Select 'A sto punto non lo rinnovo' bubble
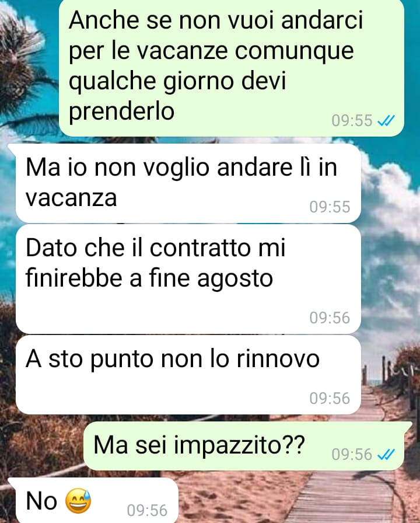The width and height of the screenshot is (420, 523). [188, 375]
